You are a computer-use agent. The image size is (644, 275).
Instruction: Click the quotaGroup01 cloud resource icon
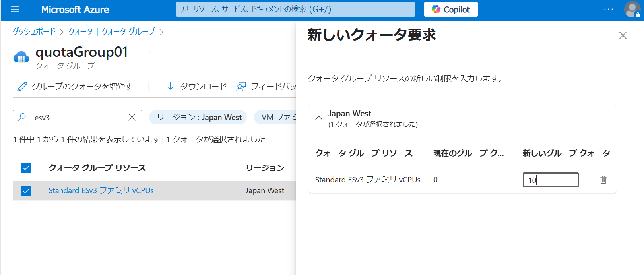[21, 57]
